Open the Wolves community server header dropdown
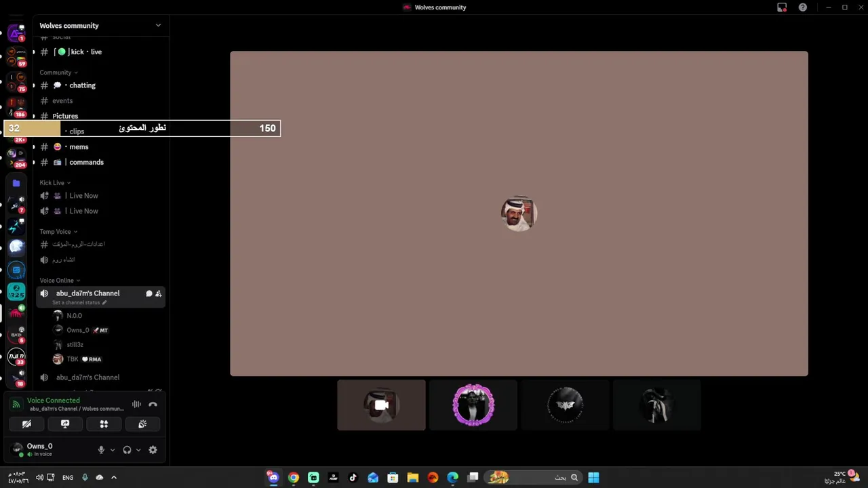This screenshot has height=488, width=868. point(100,26)
